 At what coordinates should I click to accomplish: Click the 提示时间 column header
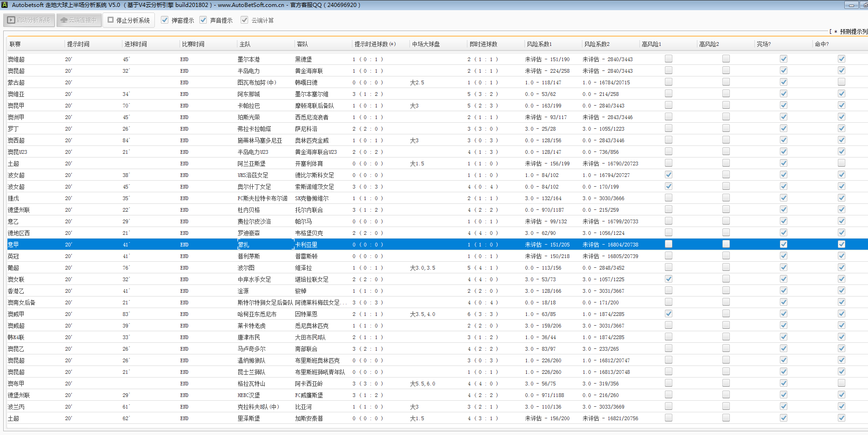click(x=78, y=44)
